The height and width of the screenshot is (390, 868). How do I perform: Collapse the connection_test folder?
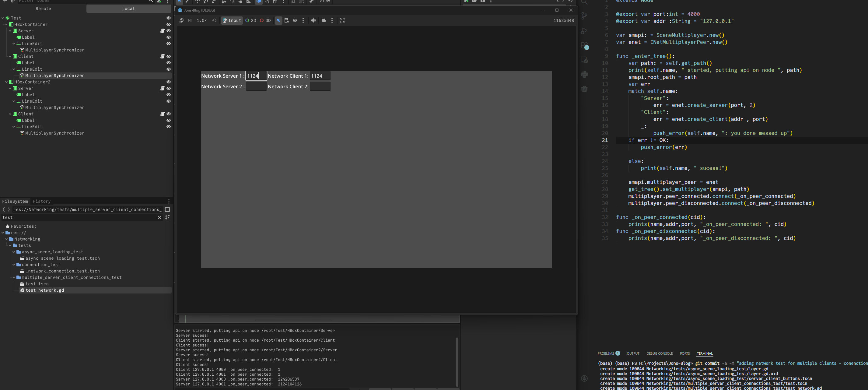pyautogui.click(x=14, y=265)
